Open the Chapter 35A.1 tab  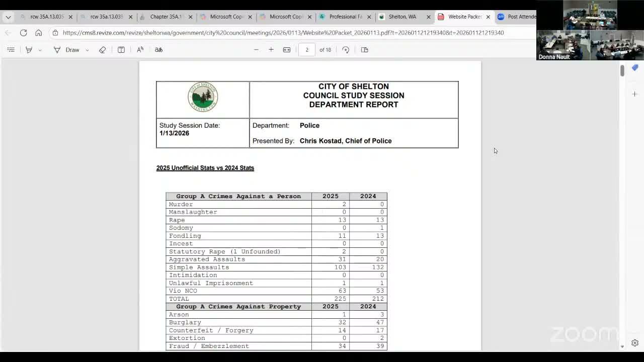[x=166, y=17]
